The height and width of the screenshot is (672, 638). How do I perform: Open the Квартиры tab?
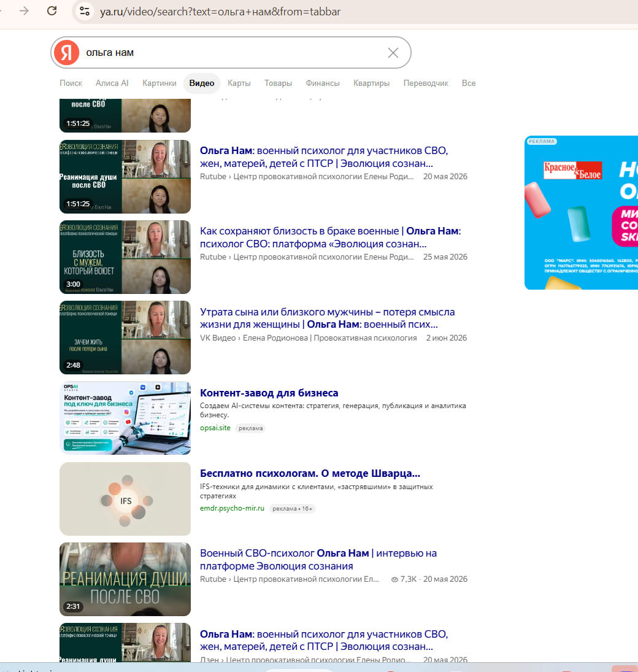[x=372, y=83]
